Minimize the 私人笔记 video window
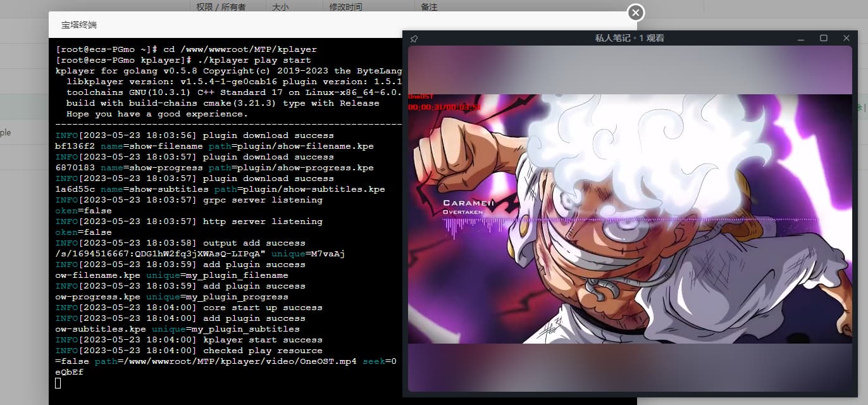This screenshot has height=405, width=868. tap(801, 39)
